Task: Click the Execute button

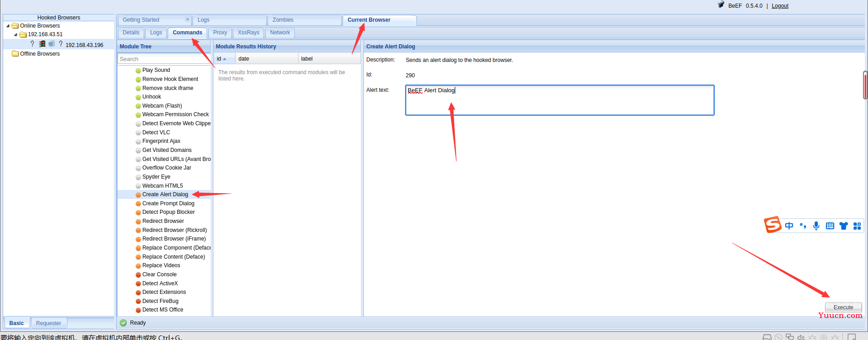Action: click(844, 307)
